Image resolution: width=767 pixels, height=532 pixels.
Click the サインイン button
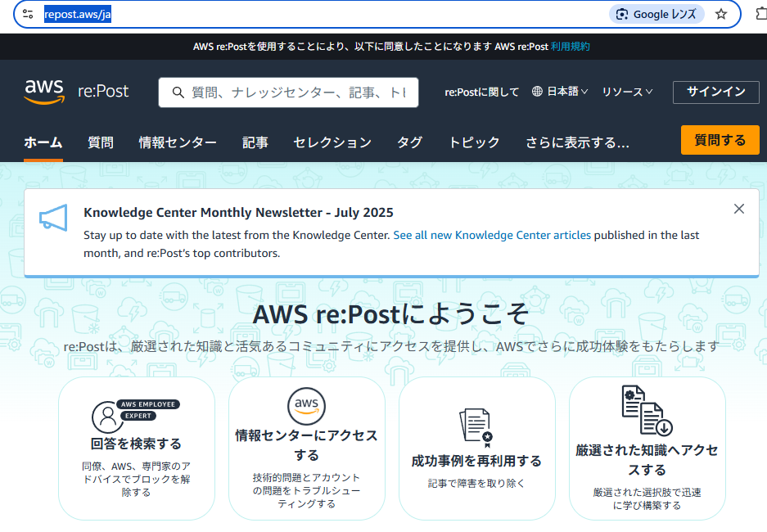point(716,92)
